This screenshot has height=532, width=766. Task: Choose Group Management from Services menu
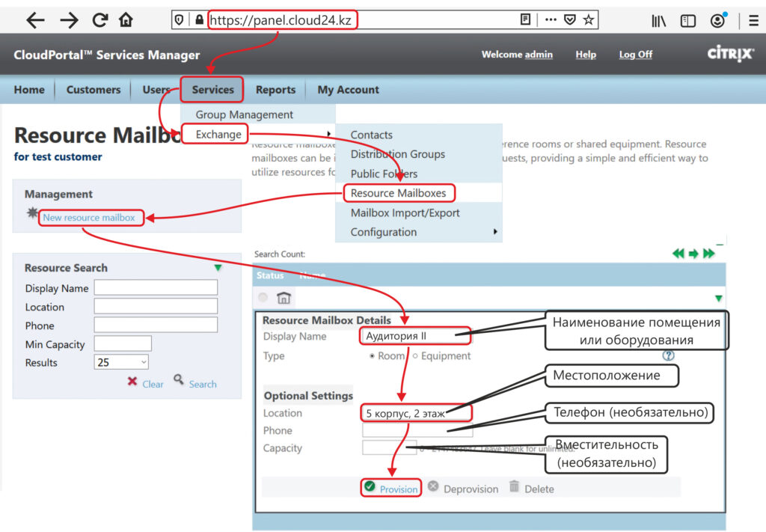click(245, 114)
